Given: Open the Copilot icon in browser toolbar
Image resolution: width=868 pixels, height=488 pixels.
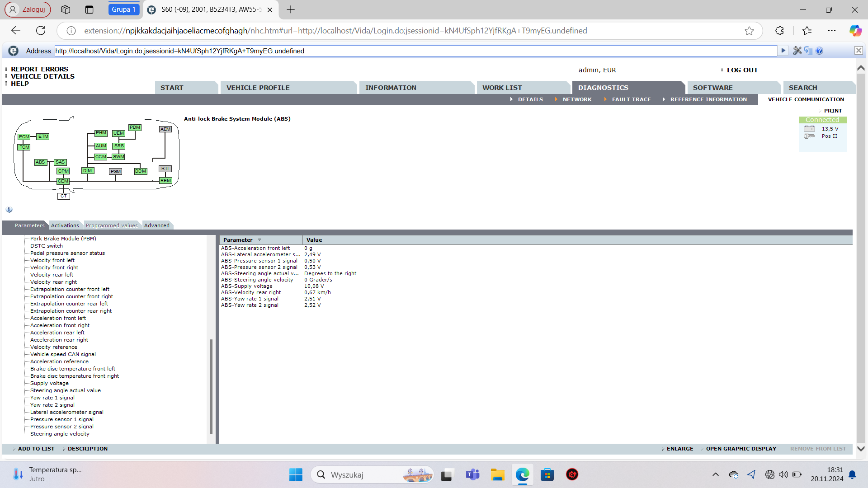Looking at the screenshot, I should tap(855, 31).
